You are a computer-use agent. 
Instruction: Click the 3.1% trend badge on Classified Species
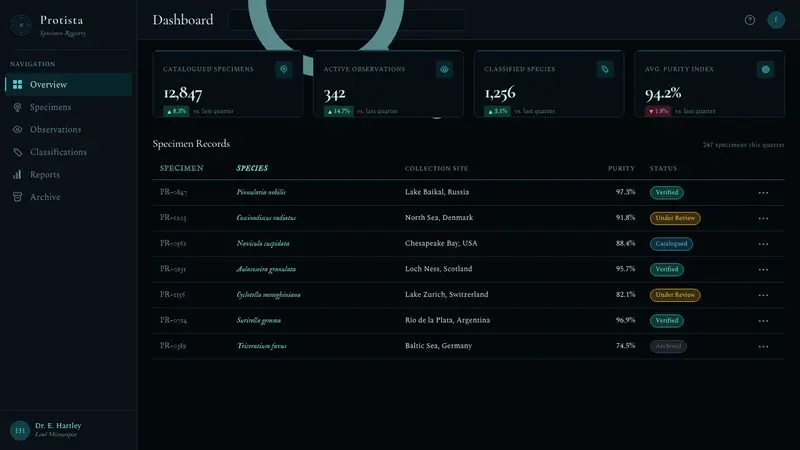[x=497, y=111]
